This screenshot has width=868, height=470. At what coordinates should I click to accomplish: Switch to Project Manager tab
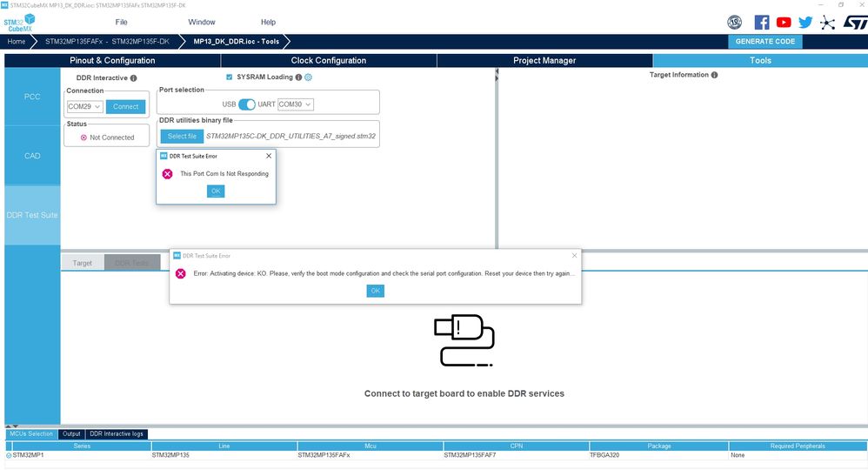pos(544,60)
